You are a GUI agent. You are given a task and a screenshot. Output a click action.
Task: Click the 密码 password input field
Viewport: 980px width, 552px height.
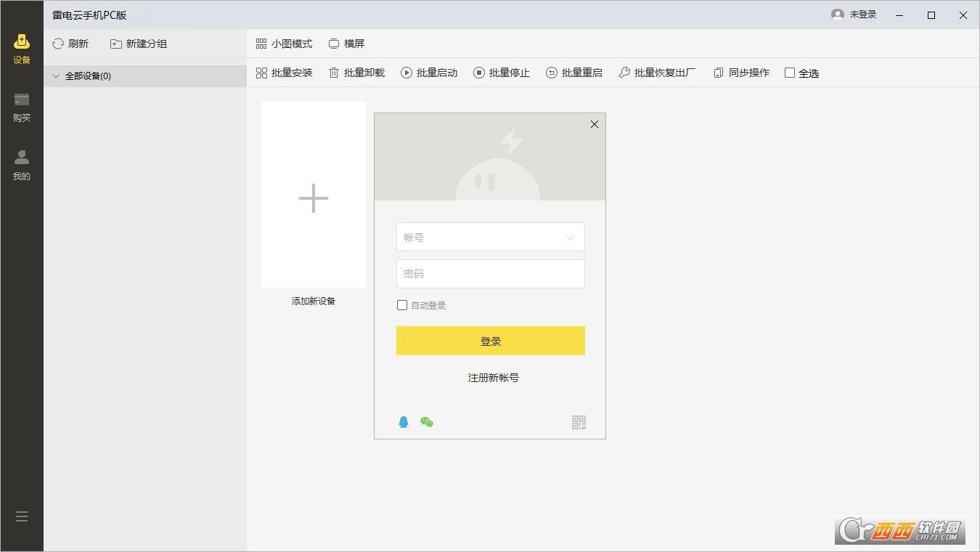490,274
